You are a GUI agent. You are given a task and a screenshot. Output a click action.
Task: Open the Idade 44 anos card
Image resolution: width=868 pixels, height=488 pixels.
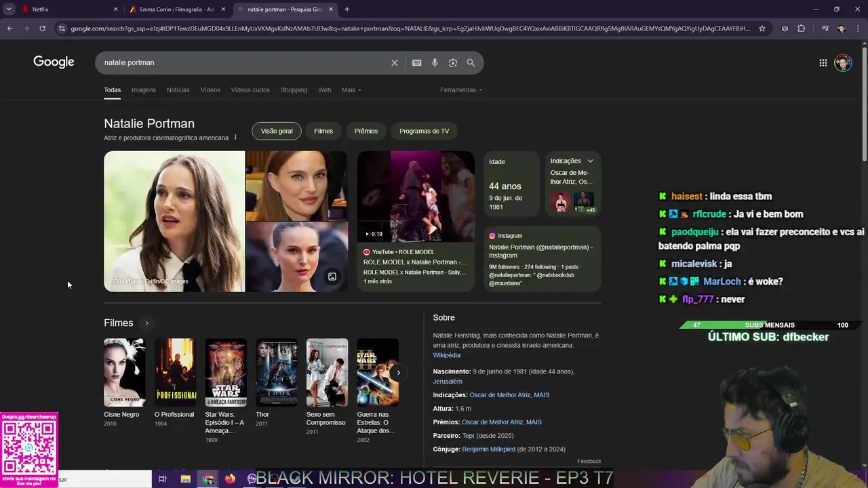point(511,184)
